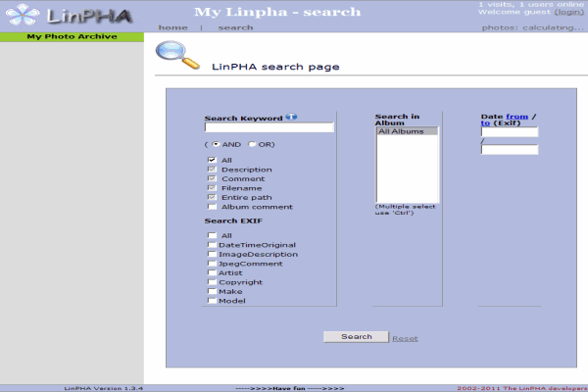The height and width of the screenshot is (392, 588).
Task: Open My Photo Archive sidebar item
Action: click(x=72, y=37)
